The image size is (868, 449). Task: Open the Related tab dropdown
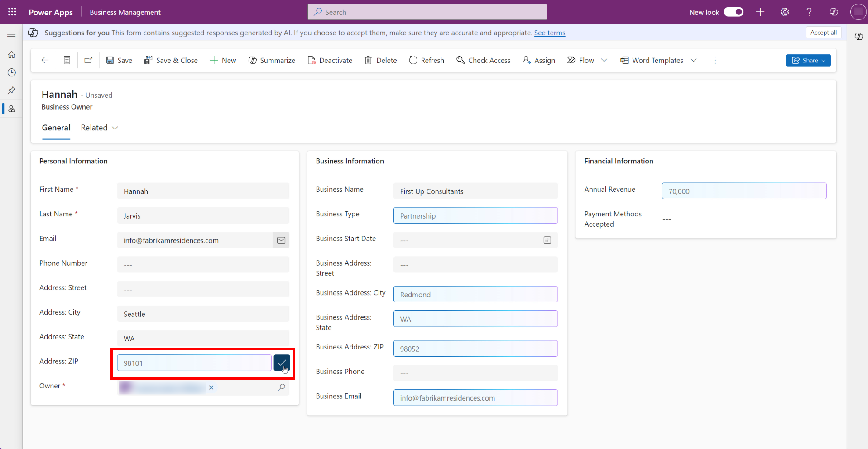pos(99,128)
